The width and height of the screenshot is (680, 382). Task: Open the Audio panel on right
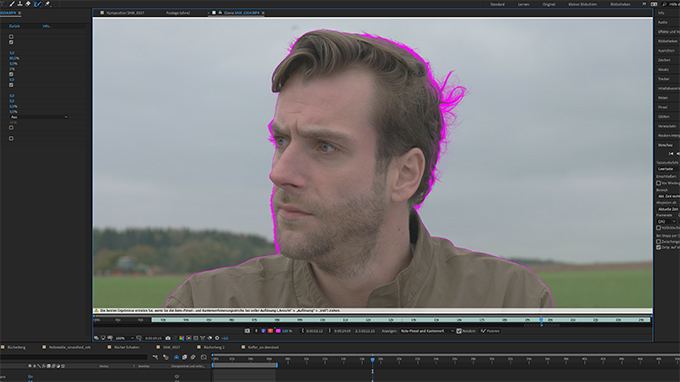click(663, 22)
